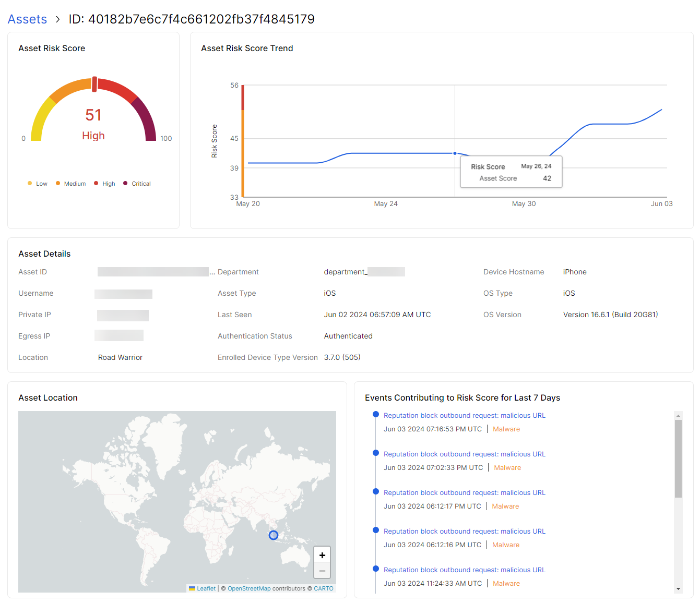
Task: Select the Critical legend dot under the gauge
Action: pyautogui.click(x=125, y=183)
